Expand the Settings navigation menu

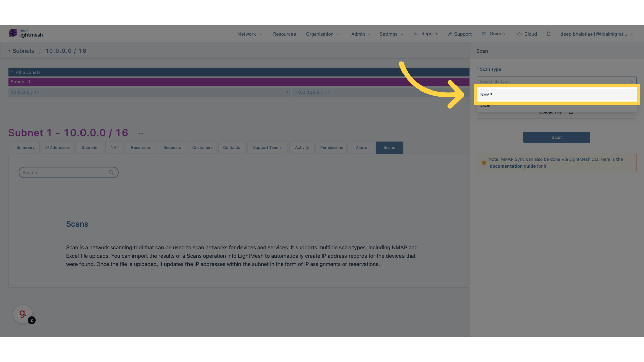391,34
